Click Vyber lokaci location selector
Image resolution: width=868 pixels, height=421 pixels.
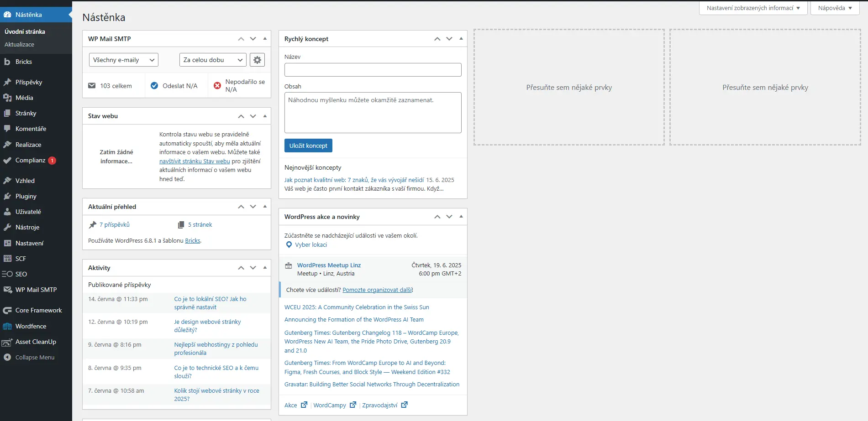click(x=311, y=245)
